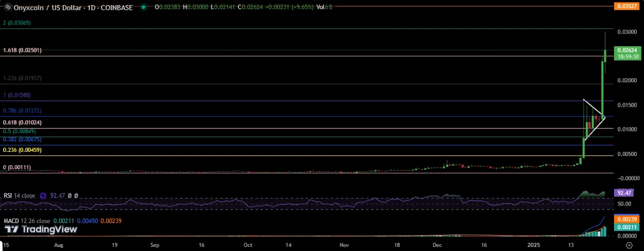Viewport: 644px width, 251px height.
Task: Select the Fib level 0.236 (0.00459) label
Action: pyautogui.click(x=22, y=150)
